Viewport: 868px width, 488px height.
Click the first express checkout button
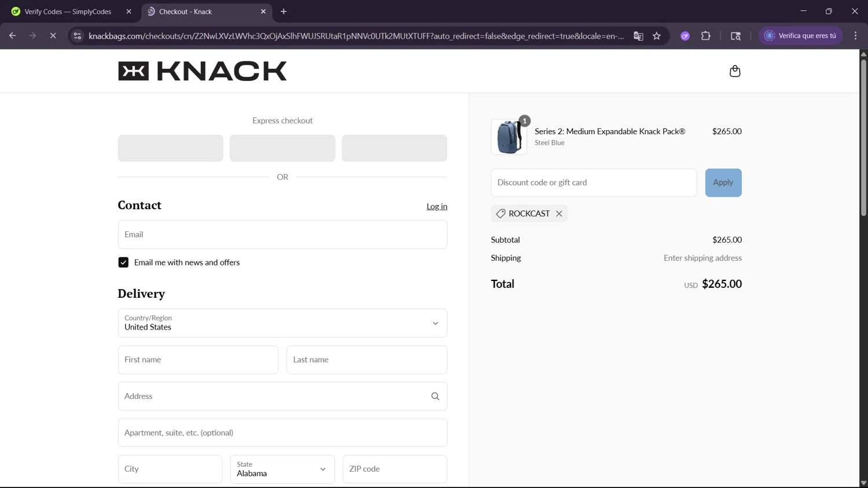pyautogui.click(x=171, y=148)
